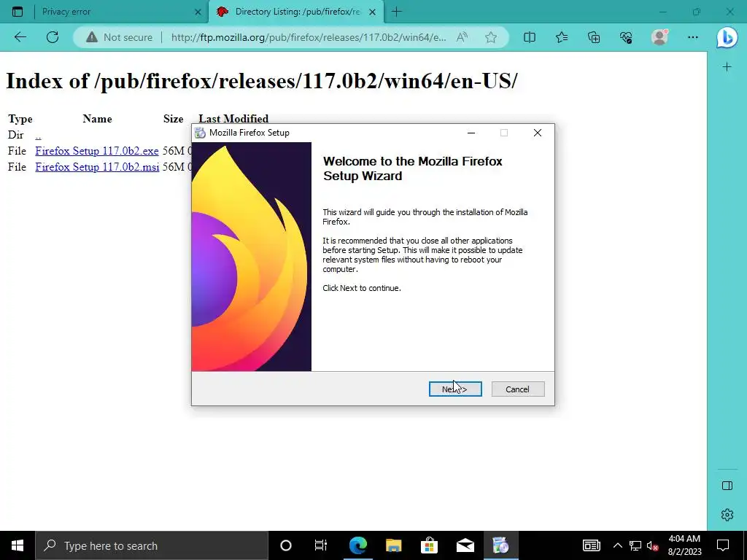747x560 pixels.
Task: Open Browser essentials heart icon
Action: [x=626, y=37]
